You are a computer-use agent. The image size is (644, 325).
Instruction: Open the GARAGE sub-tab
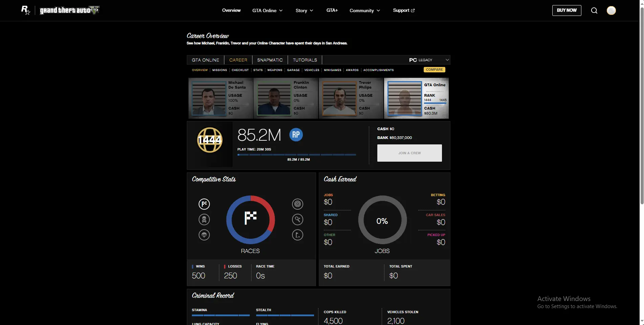click(293, 70)
